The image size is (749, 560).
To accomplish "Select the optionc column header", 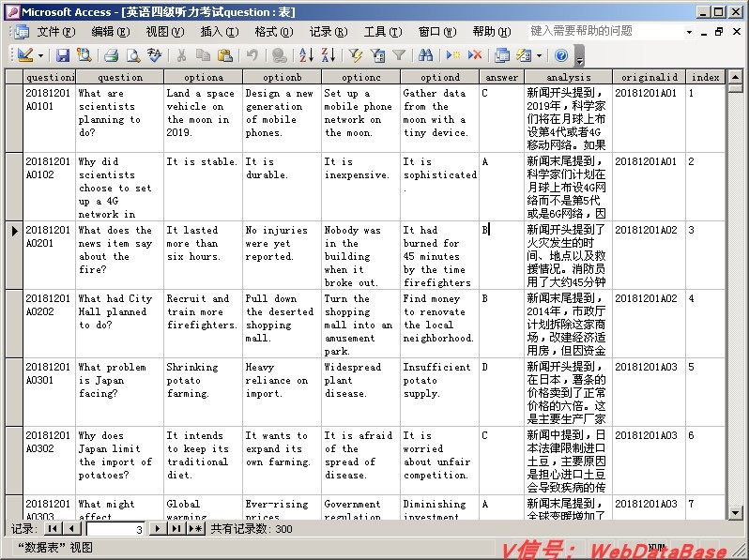I will coord(361,77).
